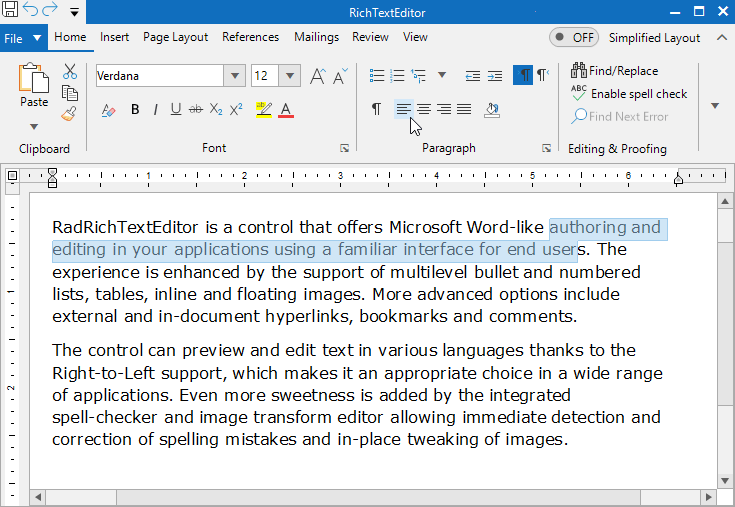Decrease font size with the small A

click(340, 75)
